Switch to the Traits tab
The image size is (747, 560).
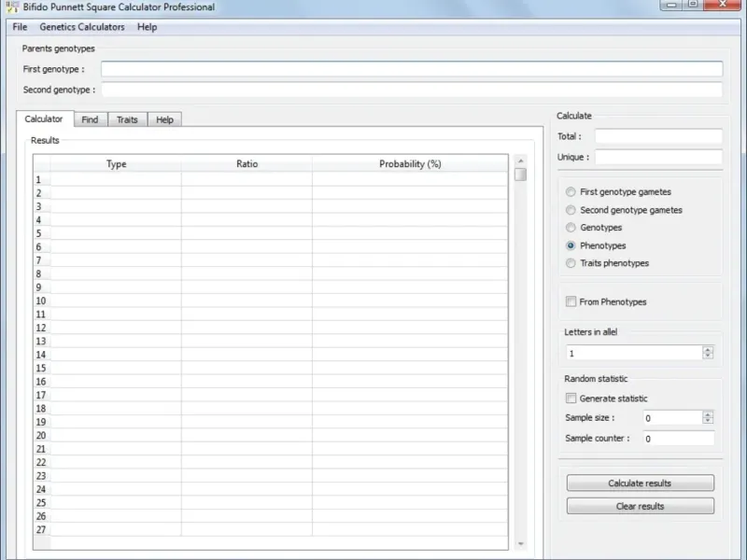(x=127, y=119)
